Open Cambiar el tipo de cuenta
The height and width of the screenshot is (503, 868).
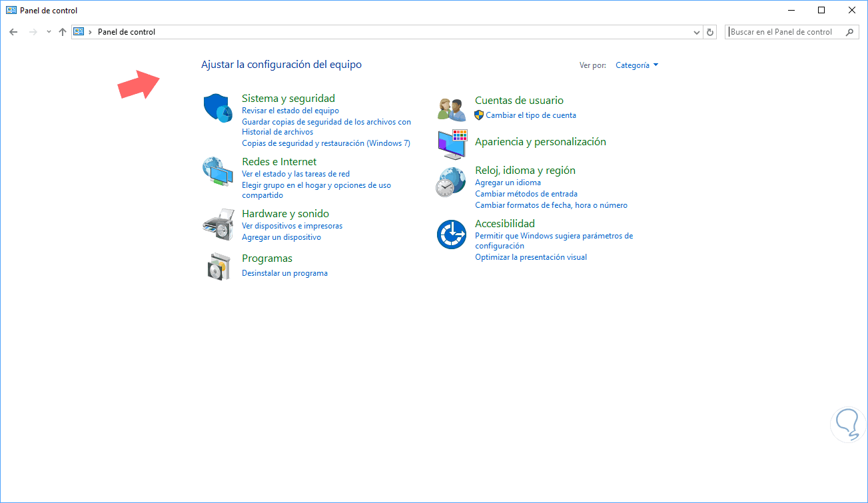[x=531, y=115]
